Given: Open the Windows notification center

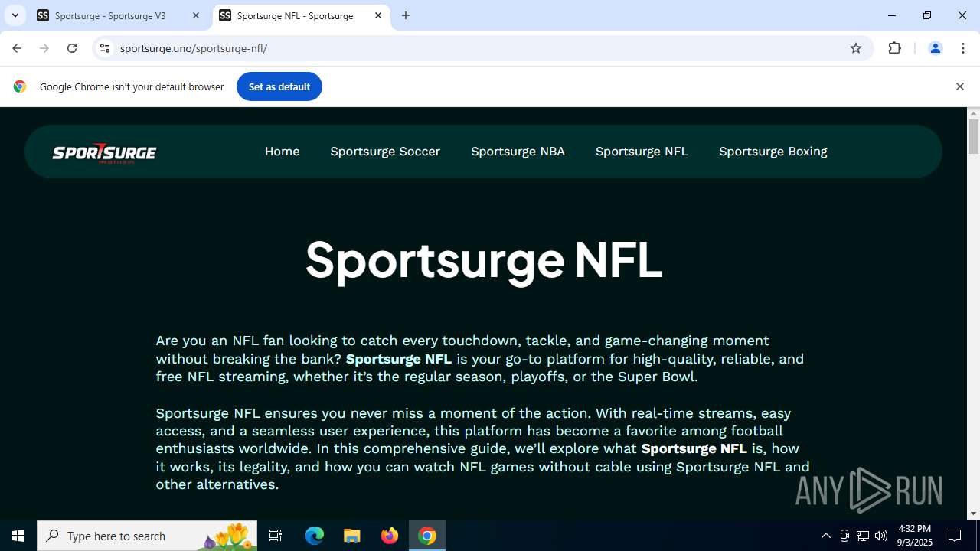Looking at the screenshot, I should [955, 536].
